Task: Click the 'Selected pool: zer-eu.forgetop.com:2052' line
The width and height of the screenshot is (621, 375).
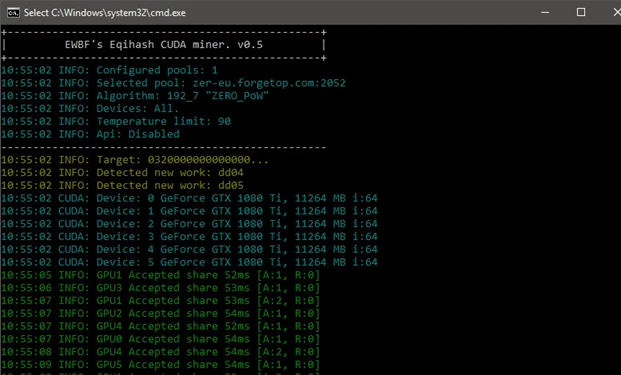Action: 173,83
